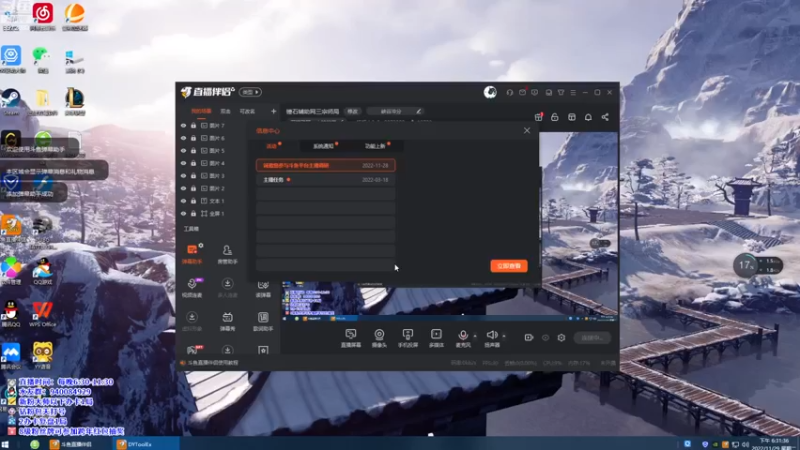Add a 多媒体 multimedia source
Screen dimensions: 800x450
[436, 338]
